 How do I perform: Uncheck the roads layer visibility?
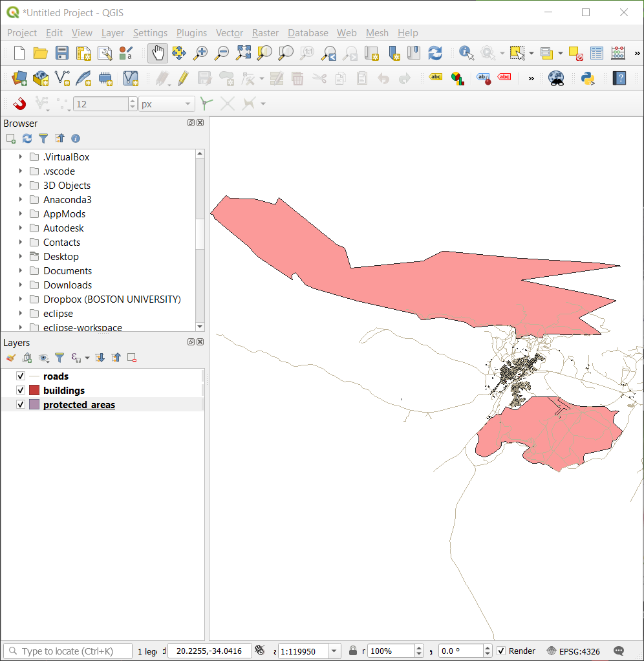point(20,376)
